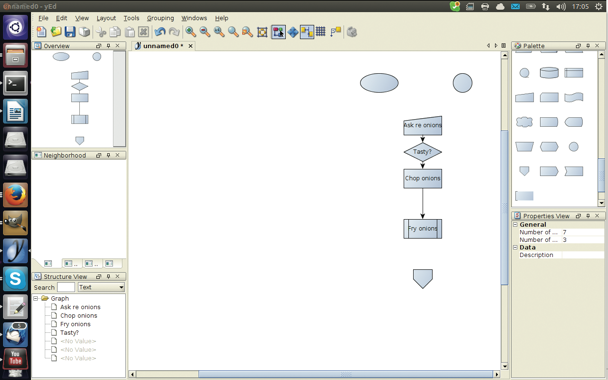Screen dimensions: 608x380
Task: Click first Neighborhood view tab icon
Action: click(48, 263)
